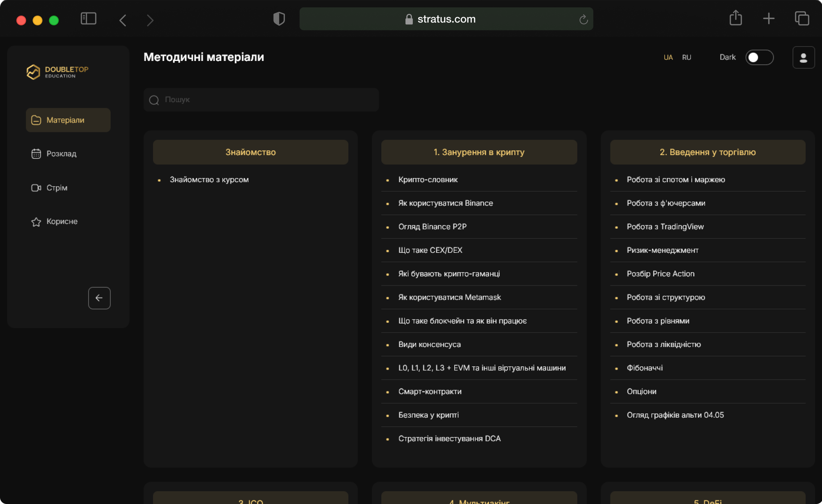
Task: Click the privacy shield icon
Action: 279,19
